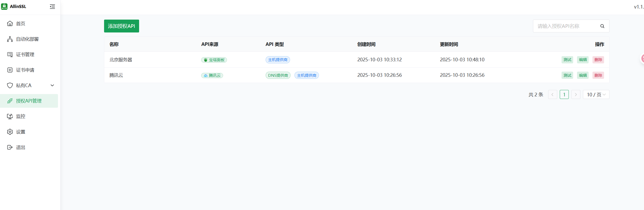Expand the 私有CA submenu chevron

(52, 86)
